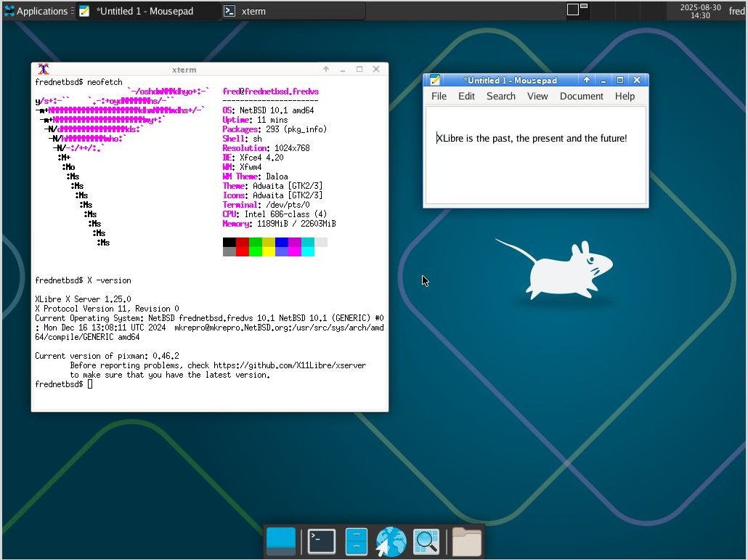748x560 pixels.
Task: Open the file manager cabinet icon in dock
Action: pos(356,541)
